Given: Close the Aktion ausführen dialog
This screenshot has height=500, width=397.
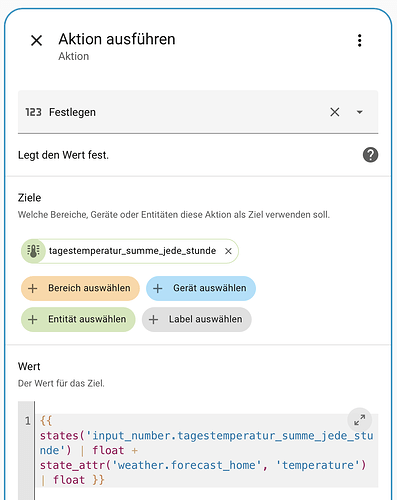Looking at the screenshot, I should (36, 41).
